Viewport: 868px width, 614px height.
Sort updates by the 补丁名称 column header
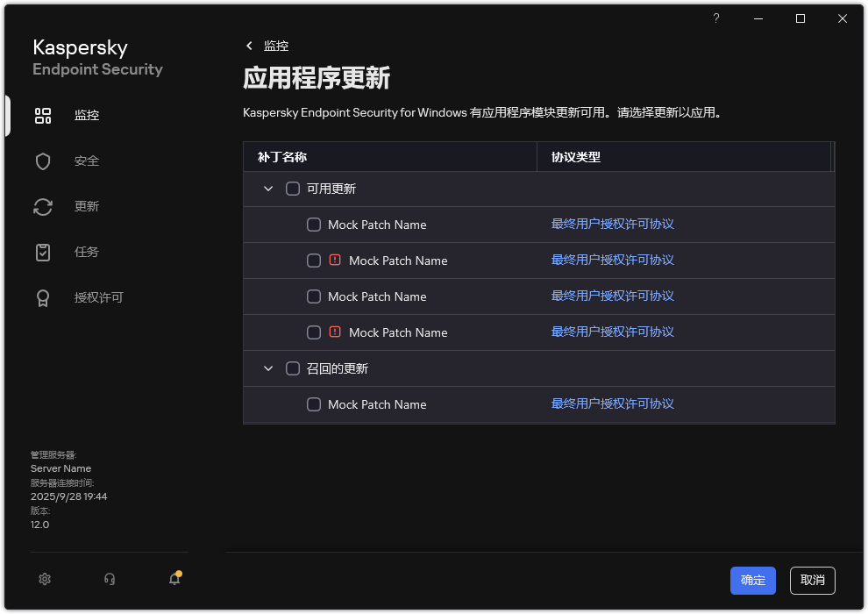(x=281, y=155)
